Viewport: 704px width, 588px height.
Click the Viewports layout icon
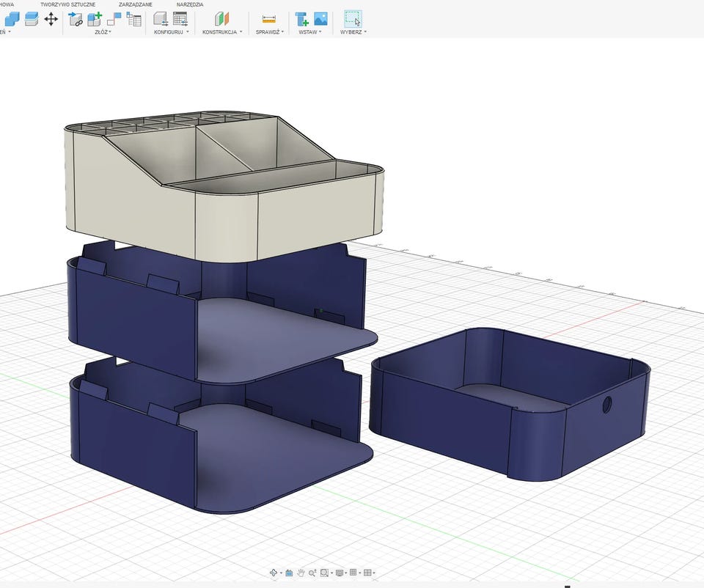[x=367, y=573]
